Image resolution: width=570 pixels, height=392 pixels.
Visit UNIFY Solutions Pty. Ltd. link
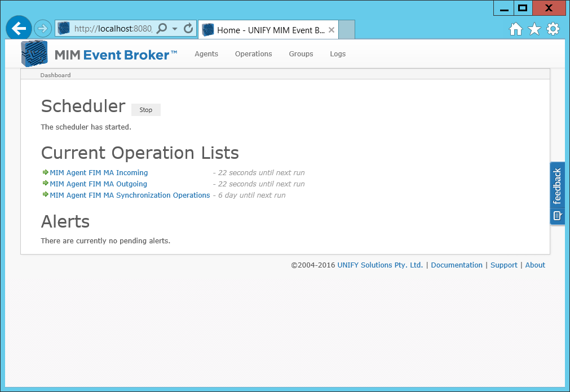pos(380,265)
